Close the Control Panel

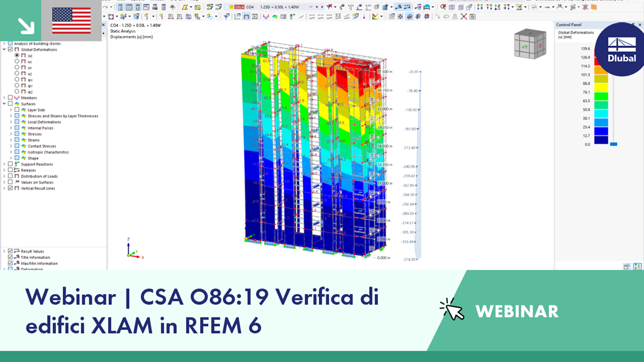[640, 25]
